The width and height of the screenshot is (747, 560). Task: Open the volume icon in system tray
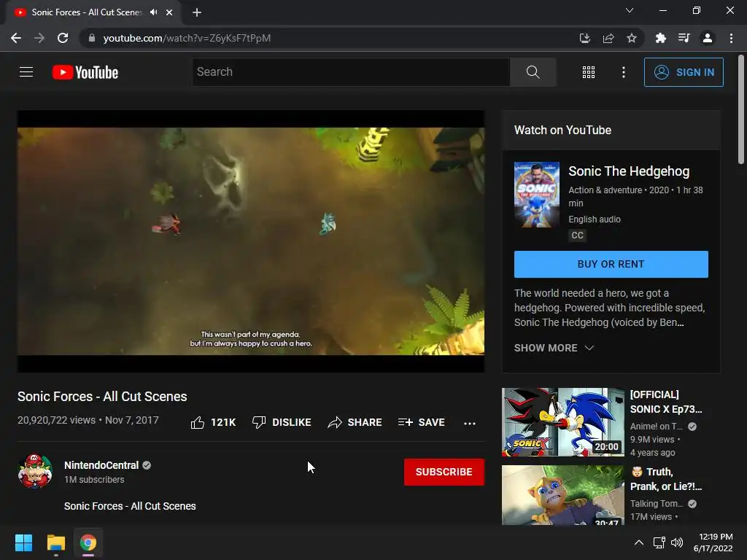tap(676, 542)
